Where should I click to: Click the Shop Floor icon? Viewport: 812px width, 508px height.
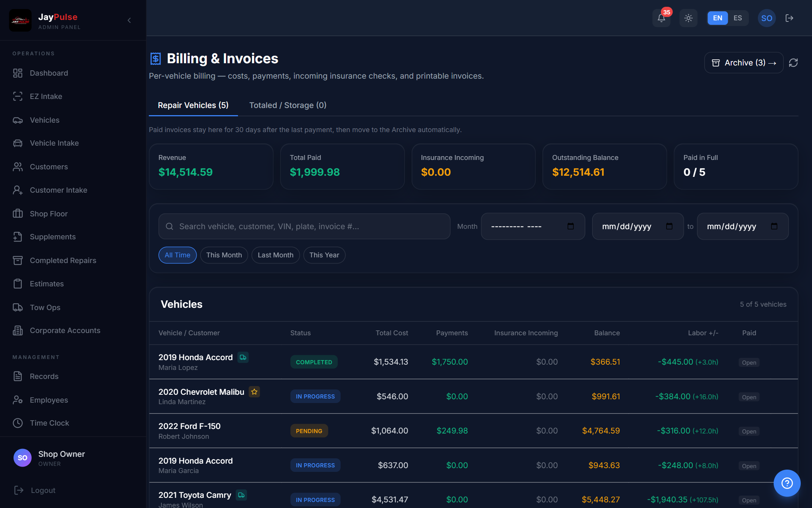coord(18,214)
